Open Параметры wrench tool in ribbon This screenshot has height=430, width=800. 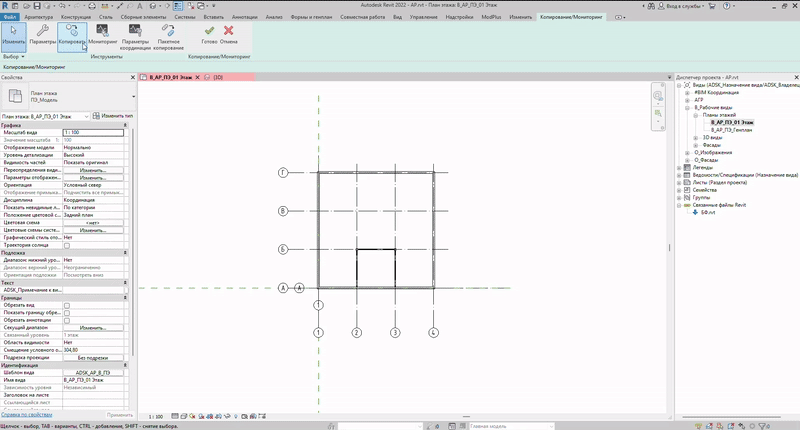(x=42, y=36)
